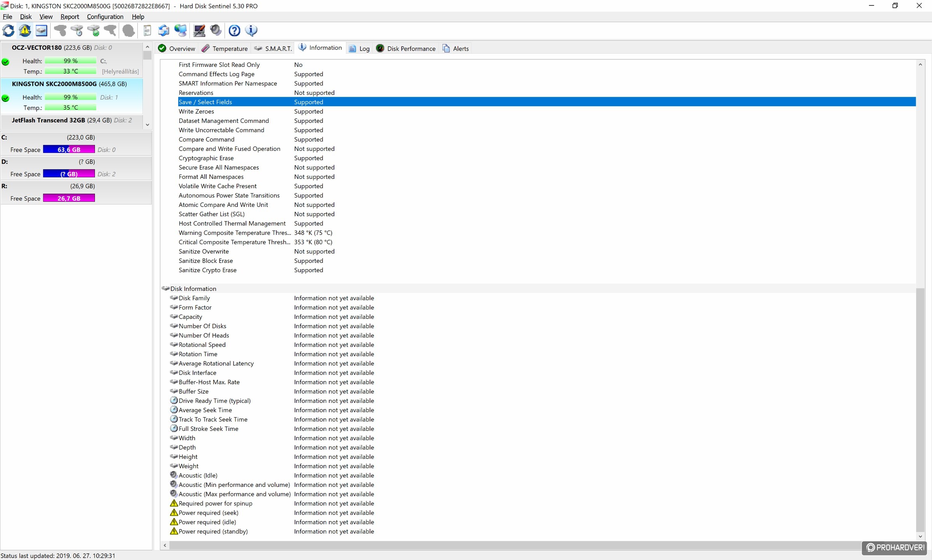Click the send report by e-mail icon

coord(164,30)
